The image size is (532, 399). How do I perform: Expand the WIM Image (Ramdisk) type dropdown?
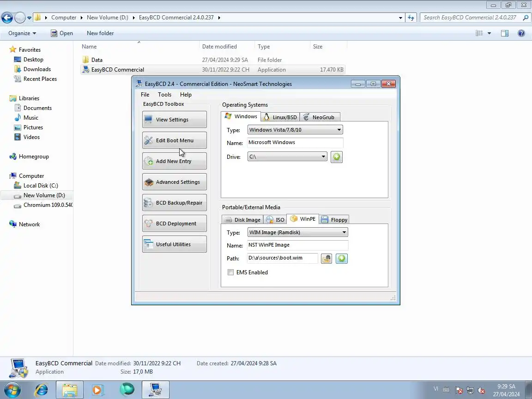[297, 232]
